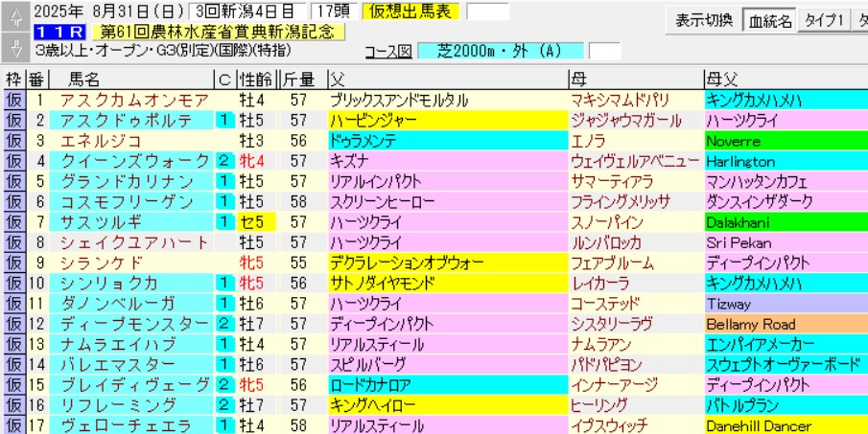868x434 pixels.
Task: Click the 性齢 column header
Action: click(x=255, y=79)
